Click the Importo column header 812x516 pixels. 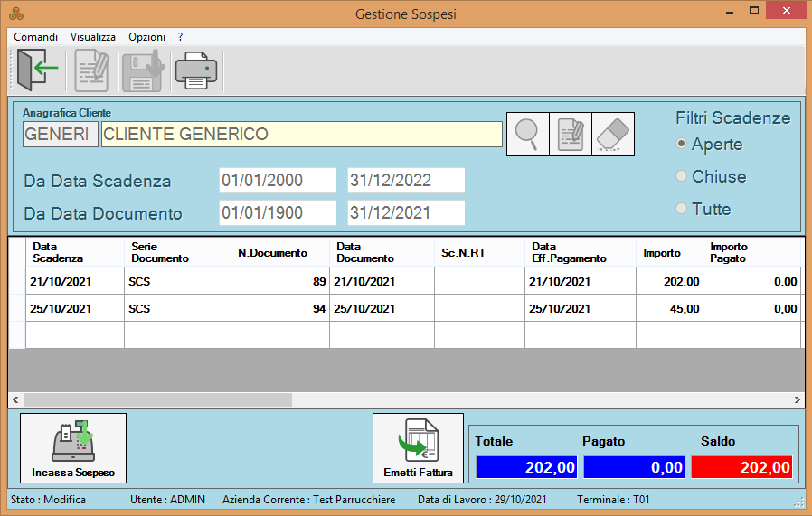click(x=662, y=253)
